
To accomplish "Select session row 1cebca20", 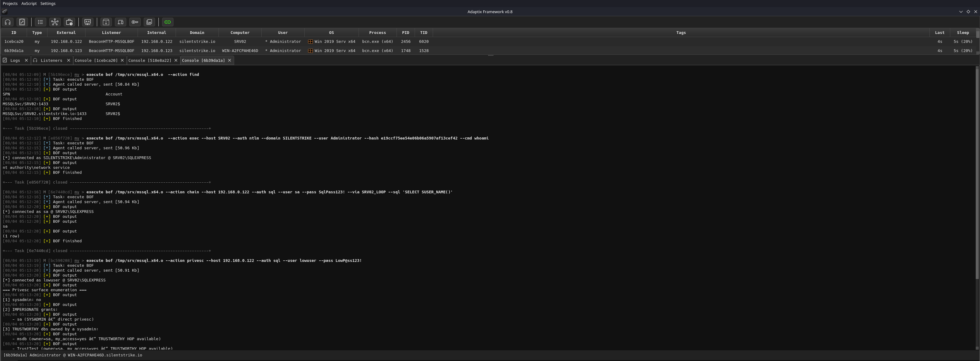I will coord(14,41).
